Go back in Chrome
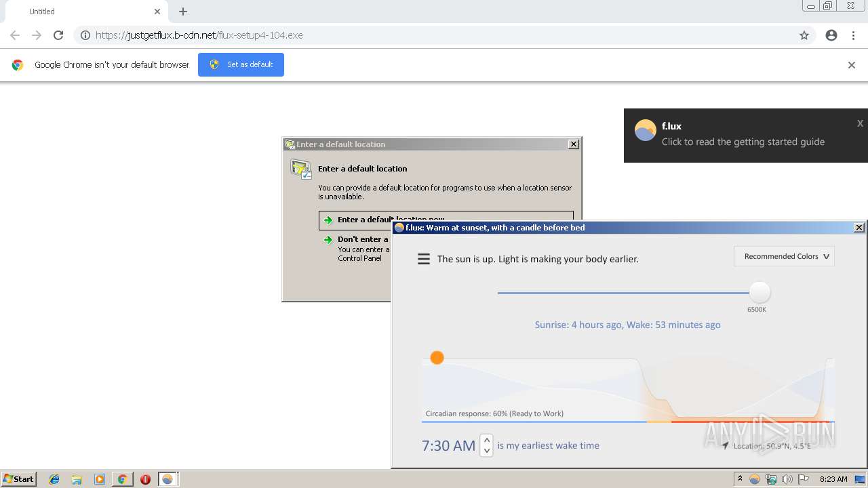Viewport: 868px width, 488px height. click(x=15, y=35)
